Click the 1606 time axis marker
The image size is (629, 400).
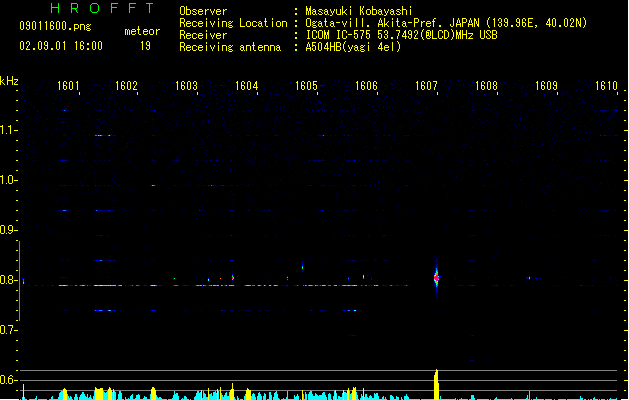(x=366, y=86)
